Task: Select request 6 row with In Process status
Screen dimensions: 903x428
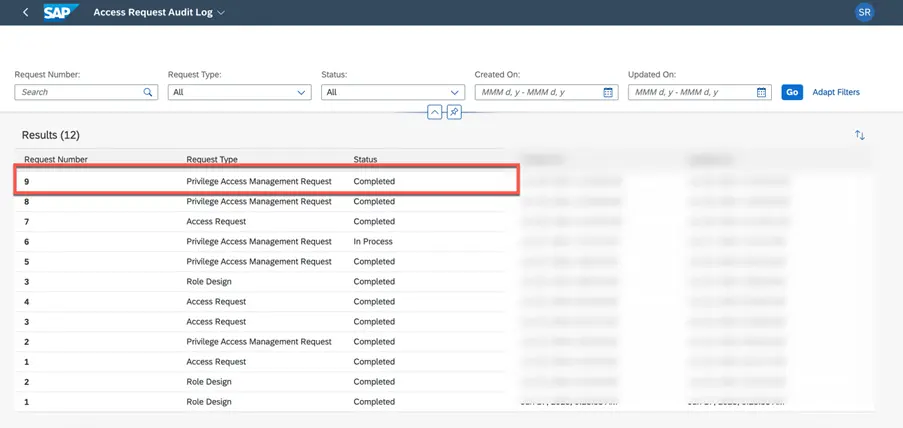Action: (258, 241)
